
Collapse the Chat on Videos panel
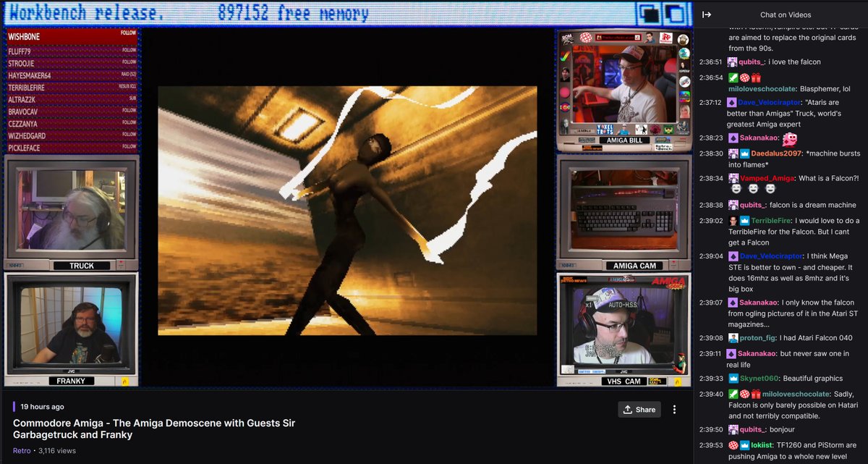click(707, 13)
